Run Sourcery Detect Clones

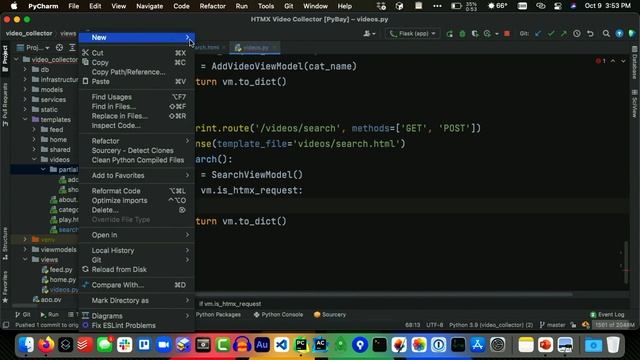(x=136, y=151)
